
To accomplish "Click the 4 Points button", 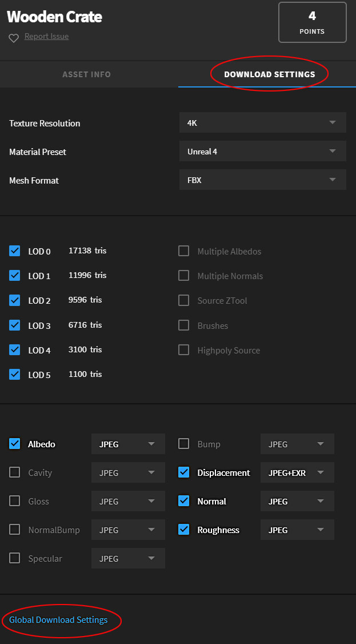I will click(312, 22).
